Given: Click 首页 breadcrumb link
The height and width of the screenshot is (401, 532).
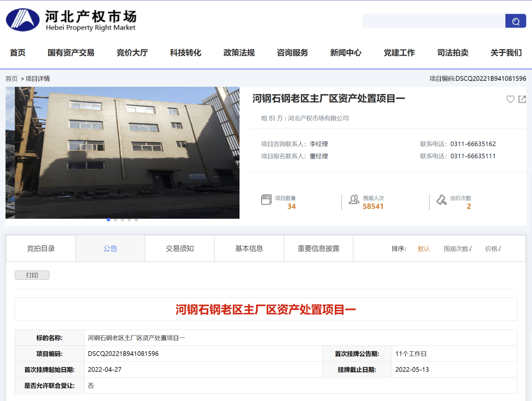Looking at the screenshot, I should tap(11, 79).
